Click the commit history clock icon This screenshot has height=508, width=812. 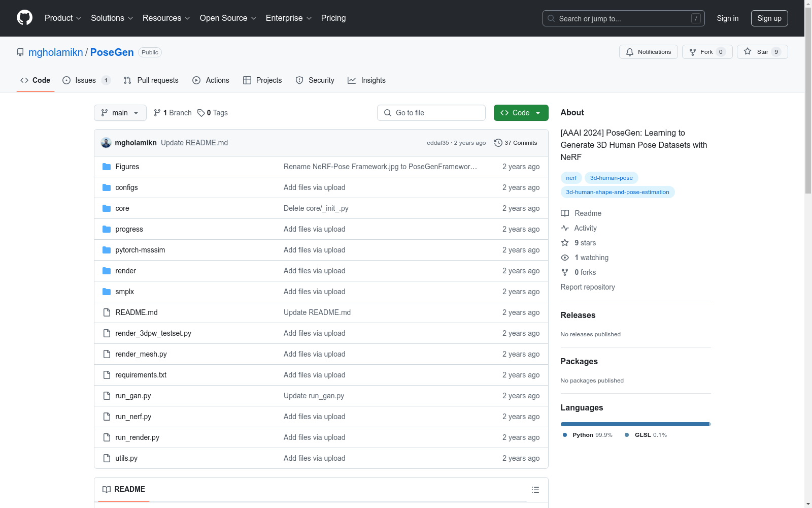tap(498, 143)
